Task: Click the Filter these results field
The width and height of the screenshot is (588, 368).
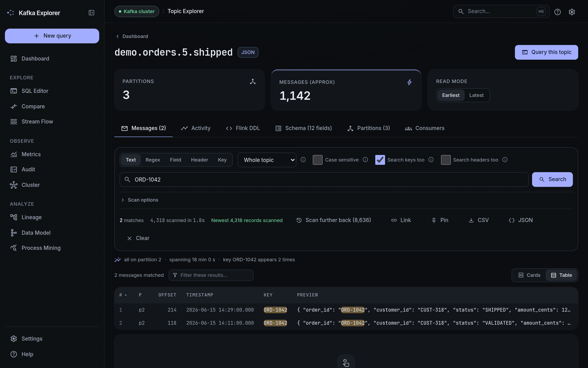Action: coord(211,275)
